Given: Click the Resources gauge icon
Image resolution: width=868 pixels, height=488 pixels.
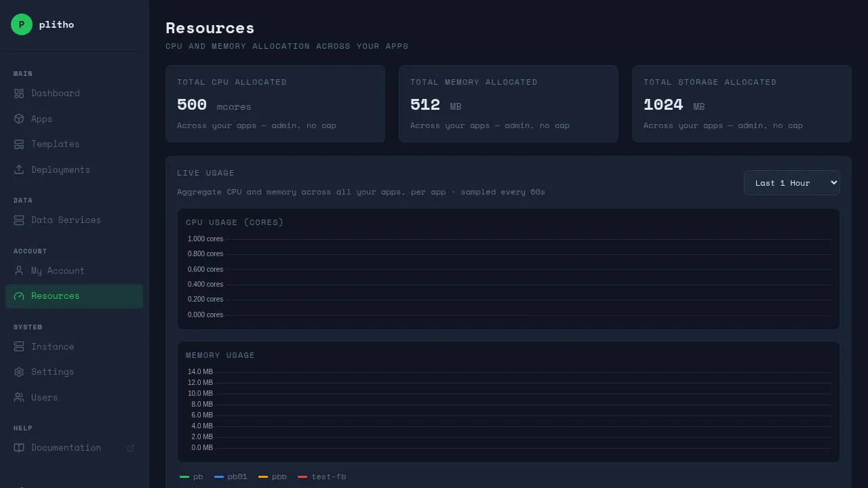Looking at the screenshot, I should tap(19, 296).
